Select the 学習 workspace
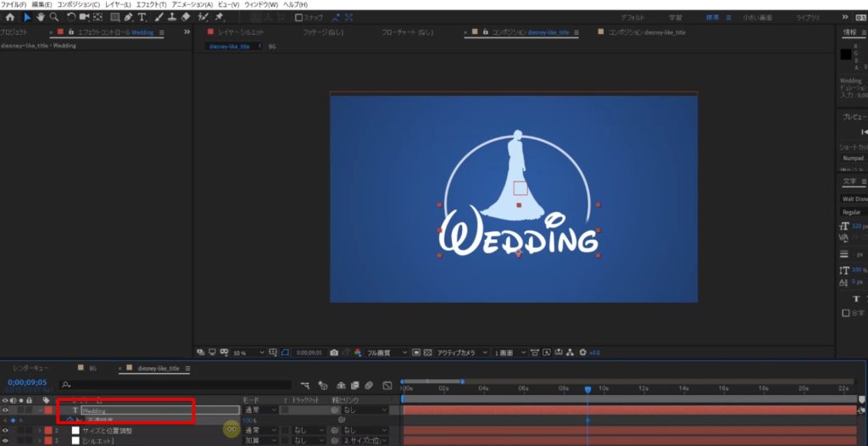The height and width of the screenshot is (446, 868). click(676, 18)
